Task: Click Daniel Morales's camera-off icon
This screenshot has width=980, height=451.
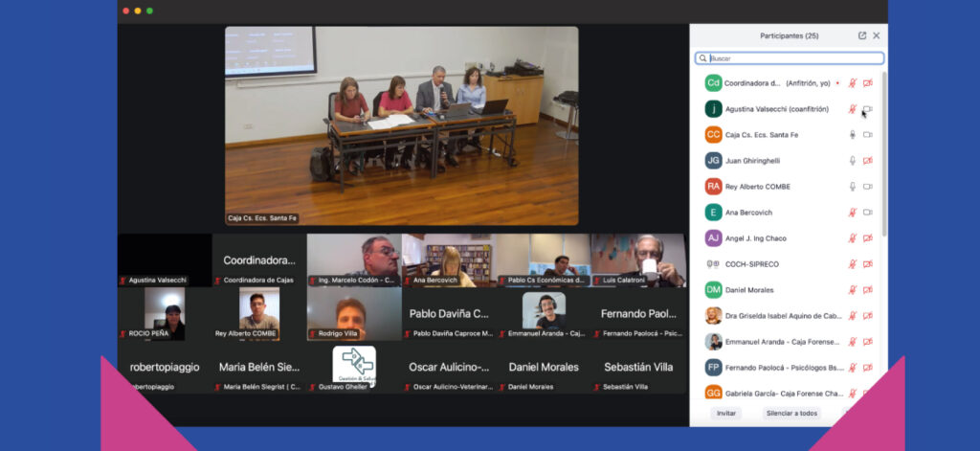Action: click(x=868, y=290)
